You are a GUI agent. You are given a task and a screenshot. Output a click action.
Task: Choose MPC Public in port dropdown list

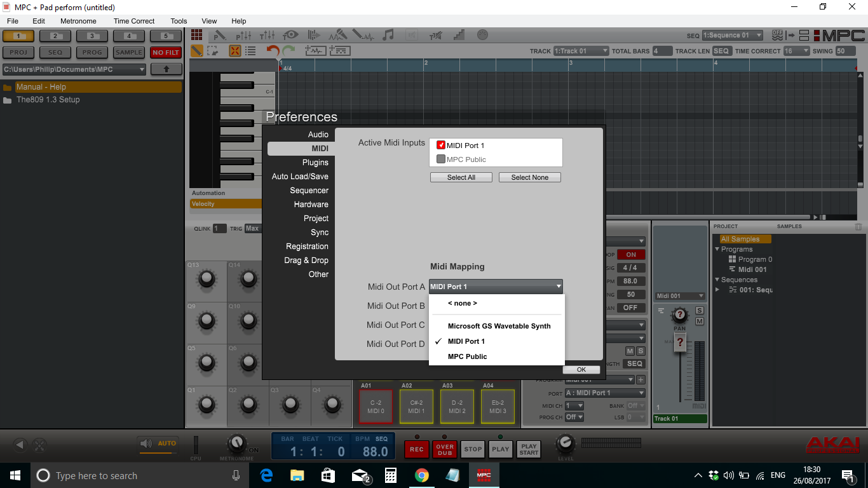tap(468, 356)
